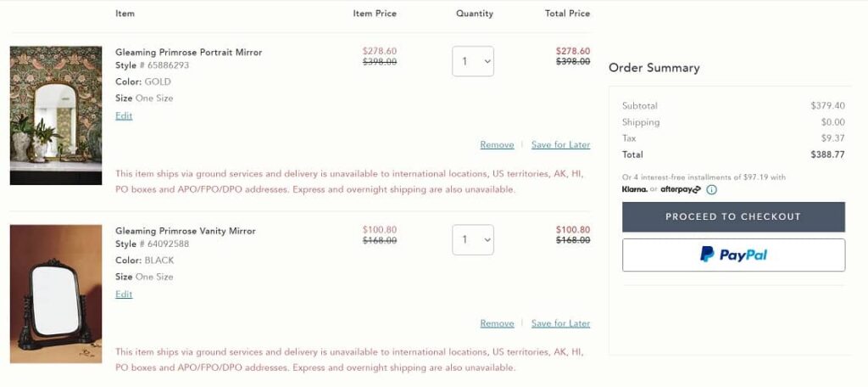Click the Order Summary heading
The height and width of the screenshot is (387, 868).
(x=654, y=68)
